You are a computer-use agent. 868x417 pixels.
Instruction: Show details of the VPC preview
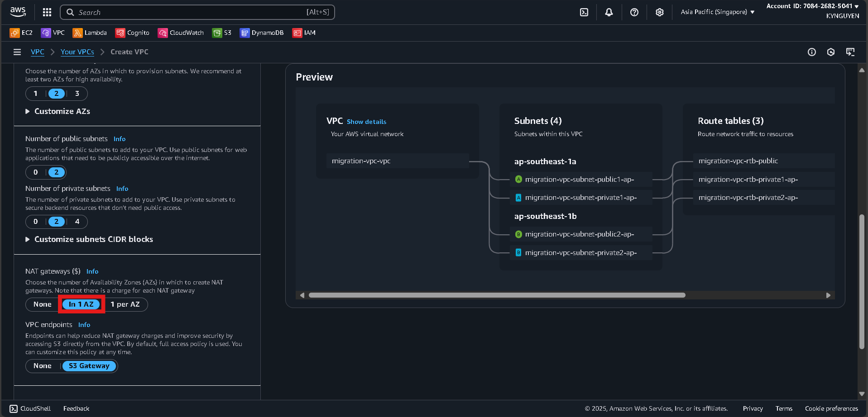click(x=366, y=122)
